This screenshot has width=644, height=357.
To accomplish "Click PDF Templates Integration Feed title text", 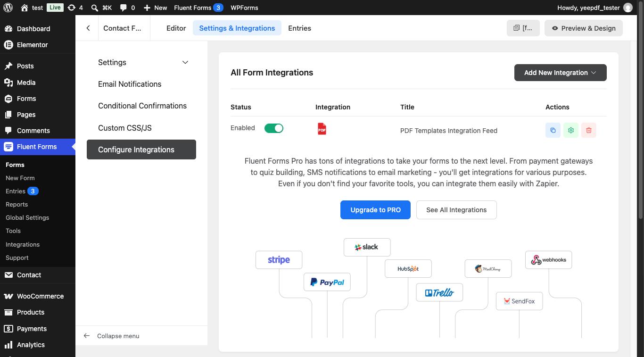I will pos(449,131).
